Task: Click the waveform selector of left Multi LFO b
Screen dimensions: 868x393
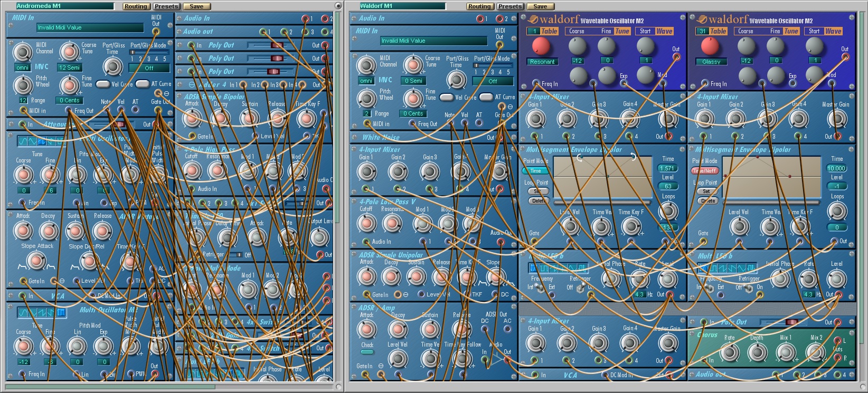Action: click(x=559, y=267)
